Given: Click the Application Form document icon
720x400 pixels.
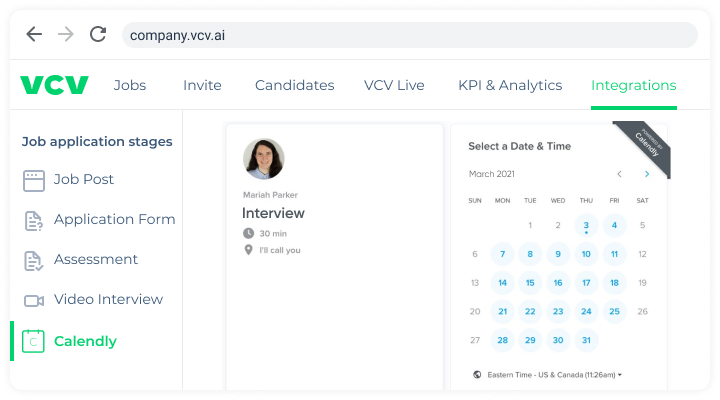Looking at the screenshot, I should pos(34,220).
